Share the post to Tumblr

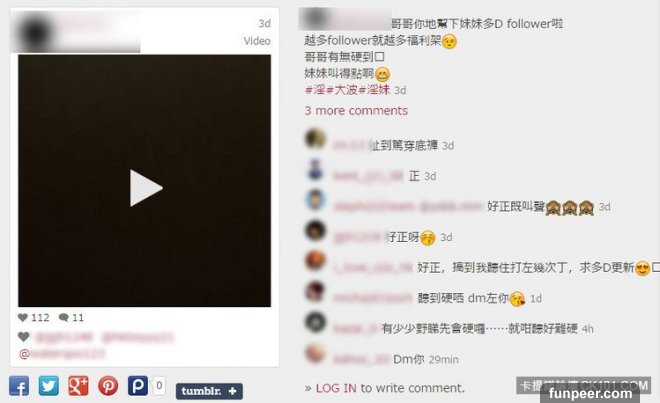click(209, 391)
